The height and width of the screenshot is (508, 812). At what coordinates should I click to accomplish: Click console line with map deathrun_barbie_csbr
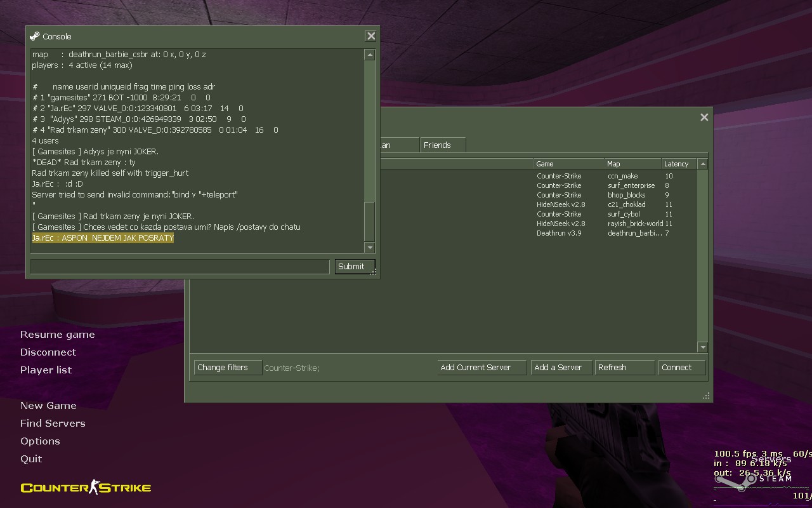(x=119, y=55)
